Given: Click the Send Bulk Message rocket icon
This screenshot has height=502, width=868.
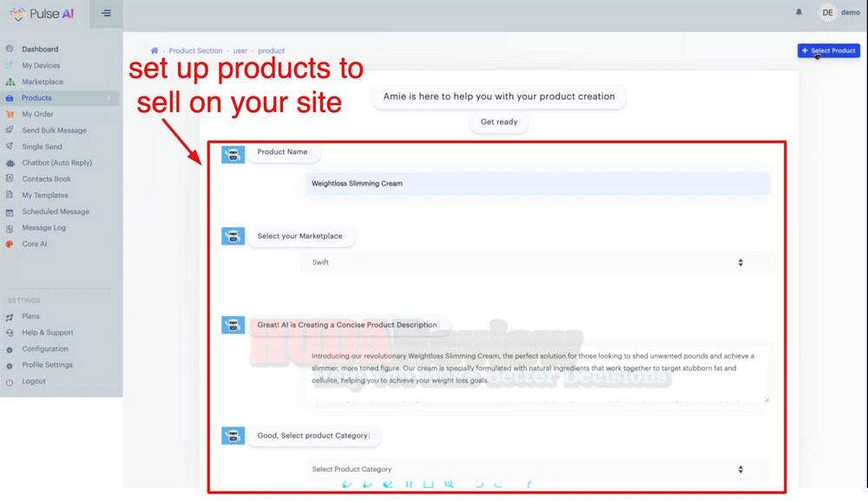Looking at the screenshot, I should pyautogui.click(x=10, y=130).
